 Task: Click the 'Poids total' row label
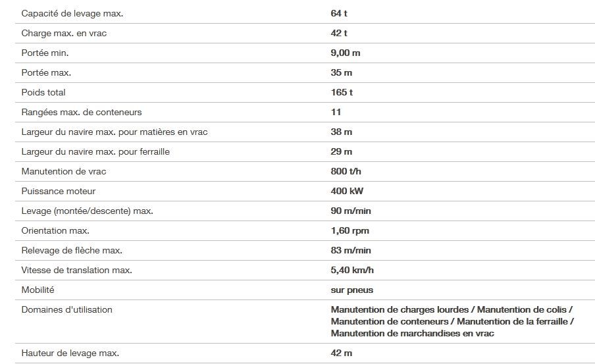(x=43, y=92)
